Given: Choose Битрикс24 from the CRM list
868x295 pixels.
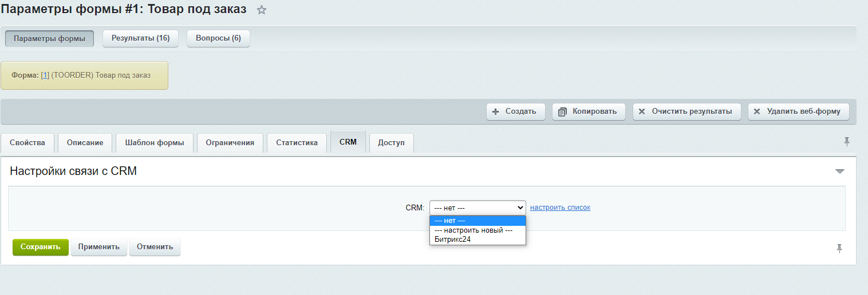Looking at the screenshot, I should tap(452, 240).
